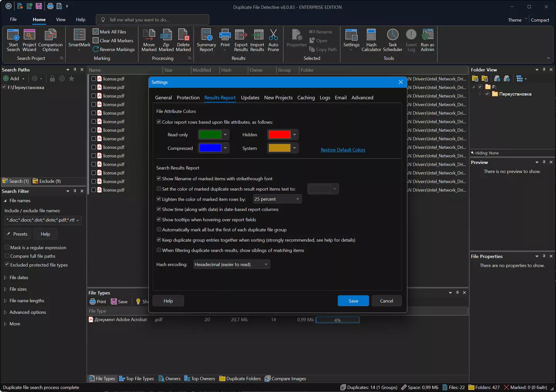Click the green Read-only color swatch
Image resolution: width=556 pixels, height=392 pixels.
[210, 135]
